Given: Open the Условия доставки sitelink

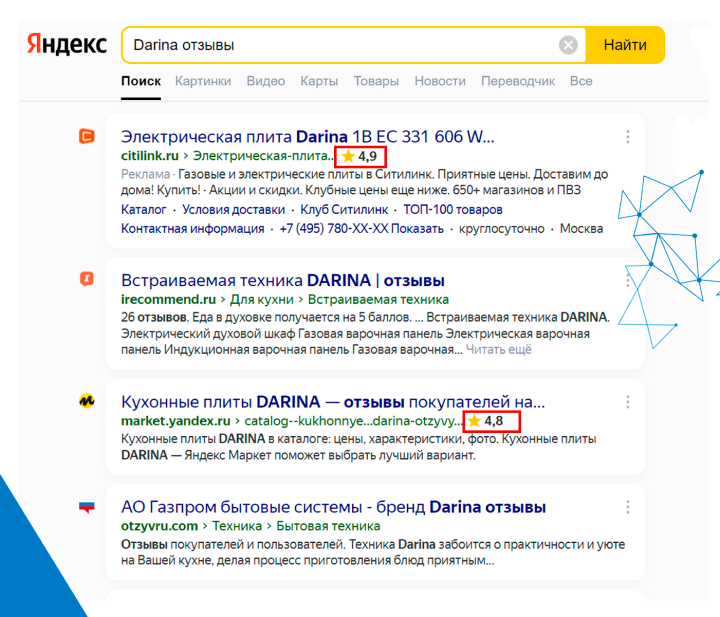Looking at the screenshot, I should (x=234, y=210).
